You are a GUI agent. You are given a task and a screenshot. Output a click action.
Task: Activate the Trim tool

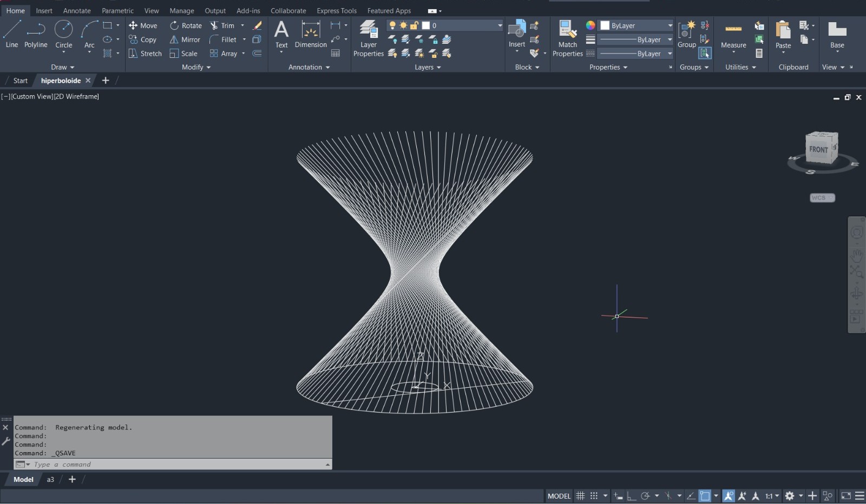coord(214,25)
